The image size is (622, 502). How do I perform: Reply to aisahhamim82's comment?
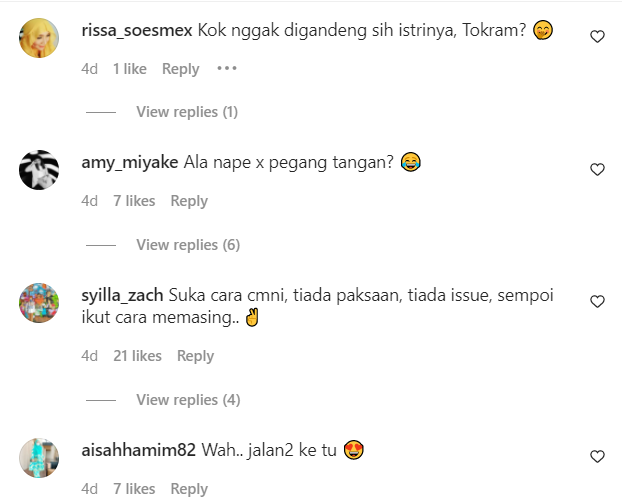point(189,489)
